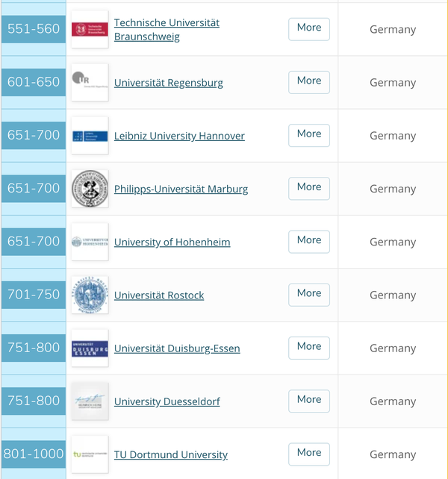The width and height of the screenshot is (448, 479).
Task: Click the University Duesseldorf logo
Action: click(90, 401)
